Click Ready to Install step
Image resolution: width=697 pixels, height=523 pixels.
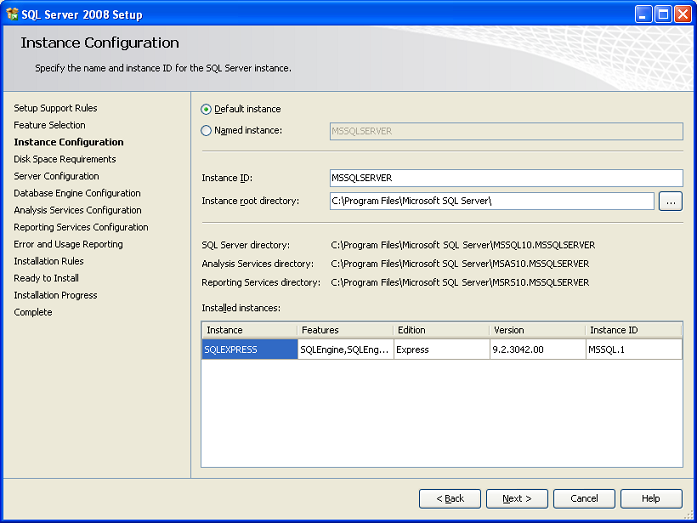46,278
